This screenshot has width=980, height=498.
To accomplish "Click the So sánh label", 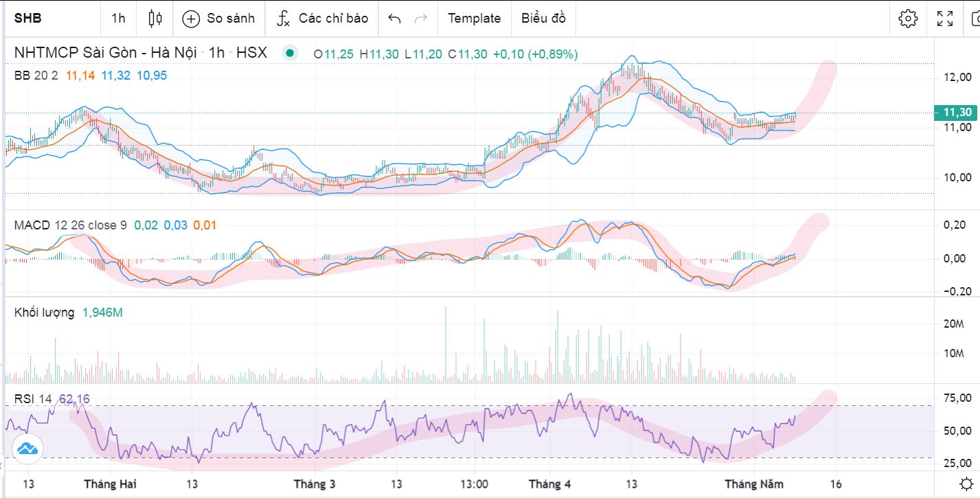I will 231,19.
